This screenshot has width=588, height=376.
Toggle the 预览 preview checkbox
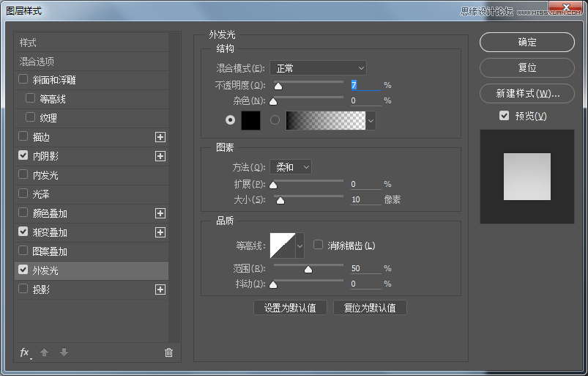tap(505, 116)
